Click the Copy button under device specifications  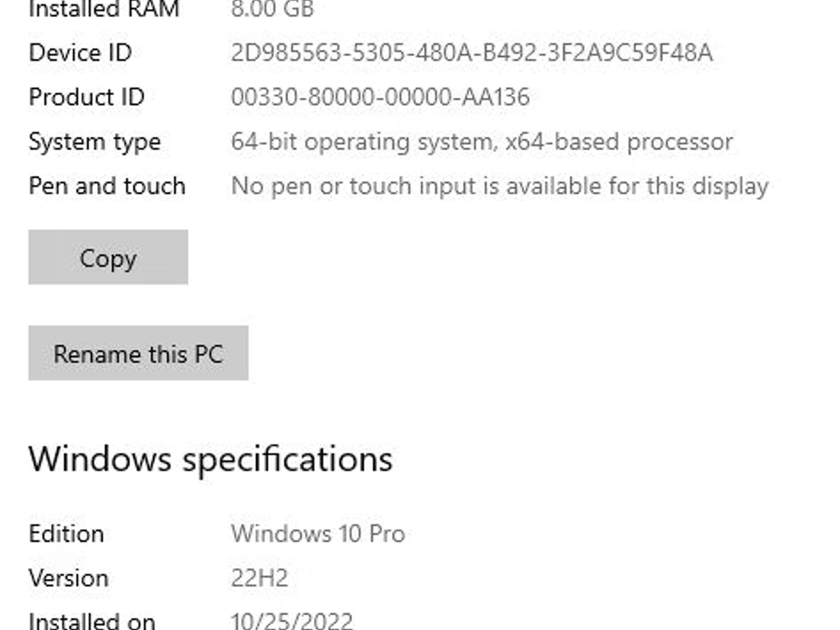(108, 257)
